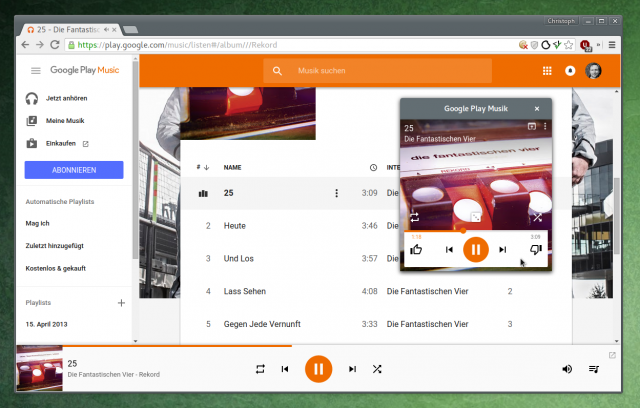Click the Musik suchen search field
This screenshot has height=408, width=640.
(x=378, y=71)
